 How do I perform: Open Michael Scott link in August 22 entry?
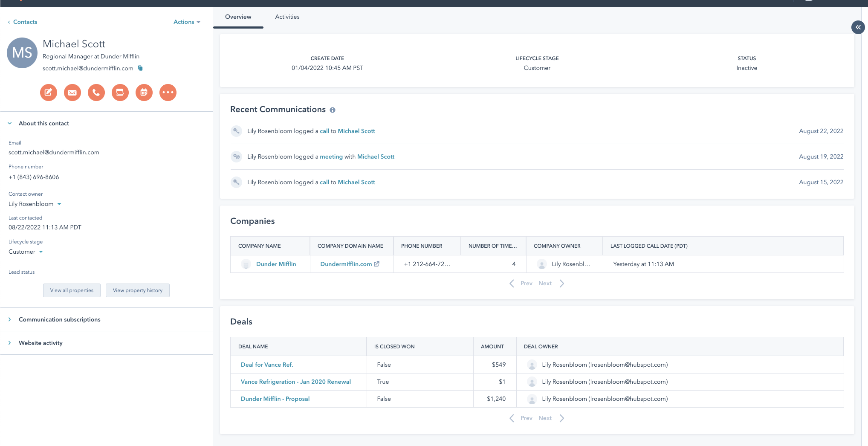click(x=356, y=131)
